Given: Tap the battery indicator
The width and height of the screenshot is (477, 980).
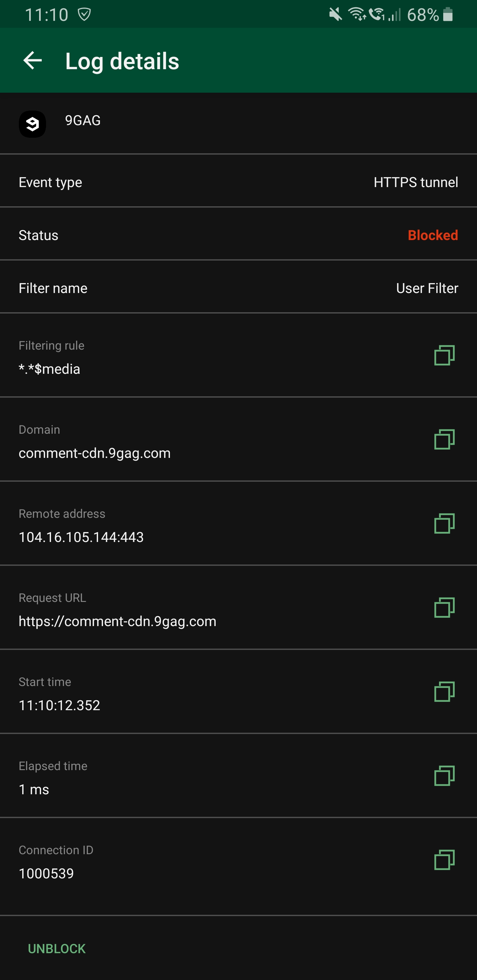Looking at the screenshot, I should pos(448,14).
